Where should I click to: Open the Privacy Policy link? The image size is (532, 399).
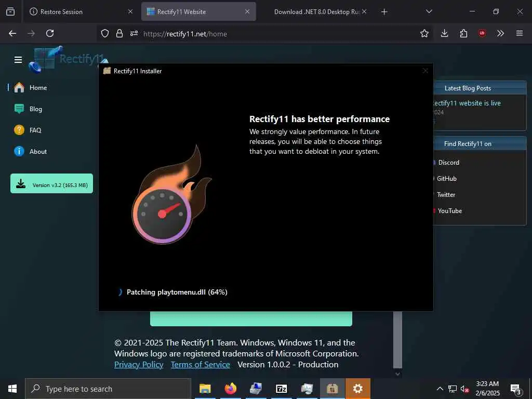pos(139,365)
